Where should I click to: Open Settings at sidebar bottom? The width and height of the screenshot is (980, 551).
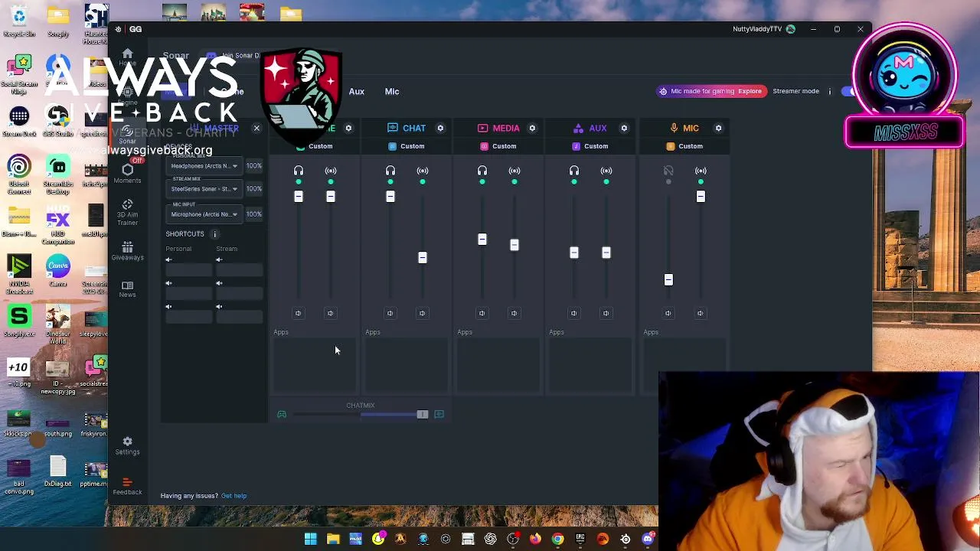click(x=127, y=445)
